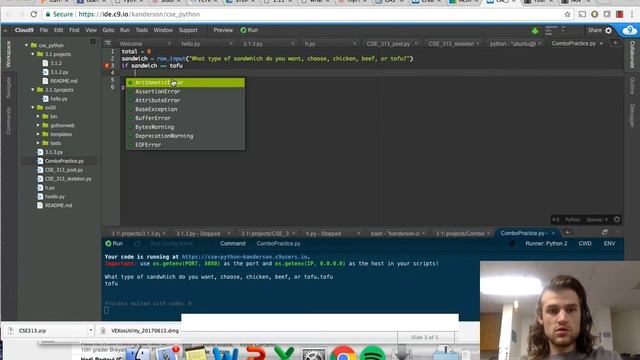Click the ComboPractice.py file in the tree

[64, 161]
